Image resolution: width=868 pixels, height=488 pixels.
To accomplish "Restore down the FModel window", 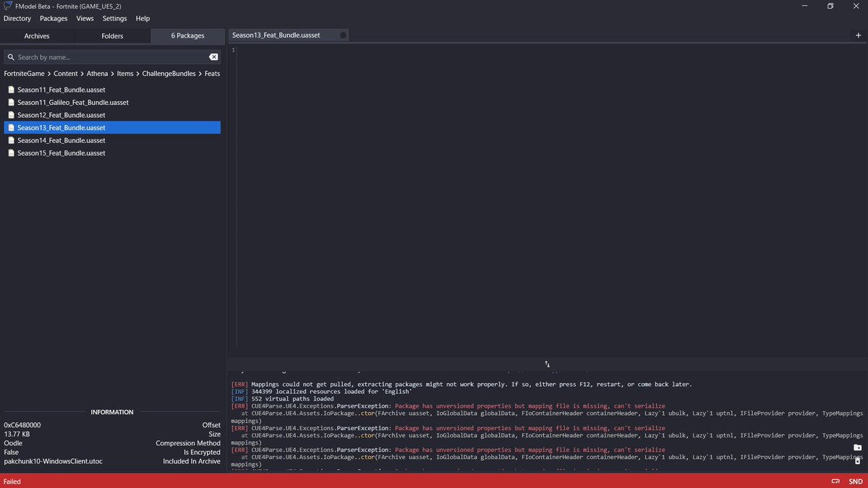I will (830, 6).
